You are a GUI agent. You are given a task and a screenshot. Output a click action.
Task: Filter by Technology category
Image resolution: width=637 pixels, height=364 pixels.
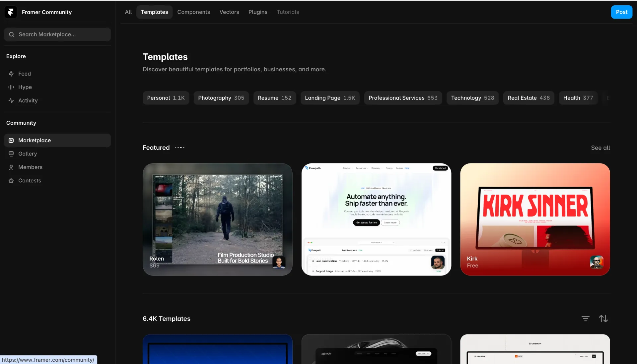click(x=473, y=98)
